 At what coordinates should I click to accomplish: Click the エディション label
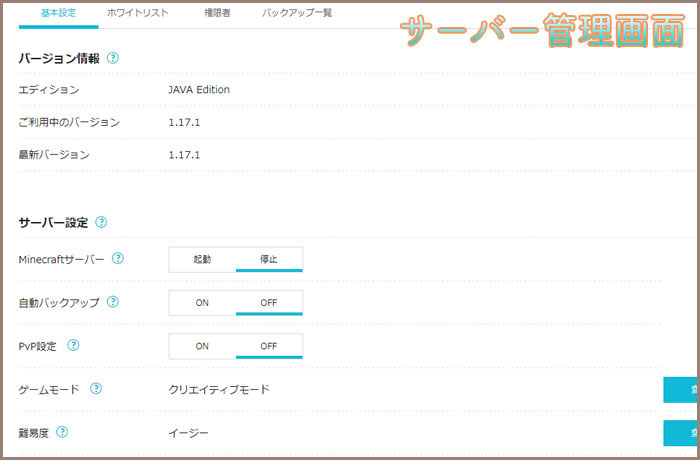coord(49,90)
